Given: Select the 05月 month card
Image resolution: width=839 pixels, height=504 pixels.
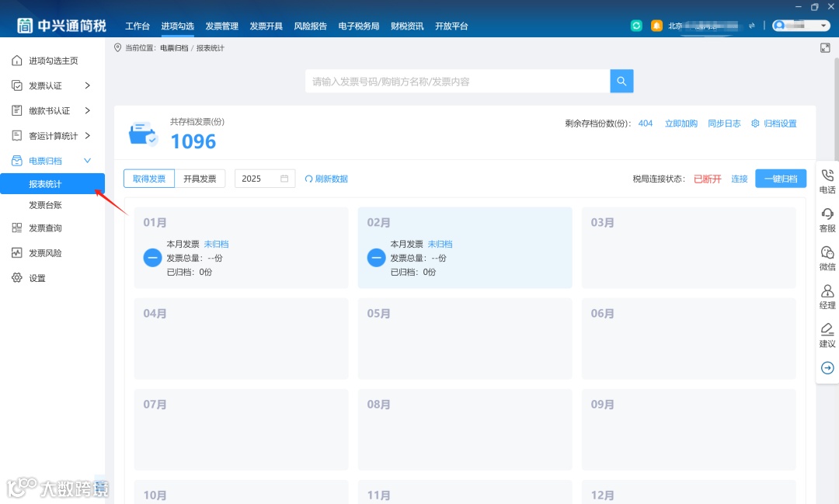Looking at the screenshot, I should pos(465,339).
